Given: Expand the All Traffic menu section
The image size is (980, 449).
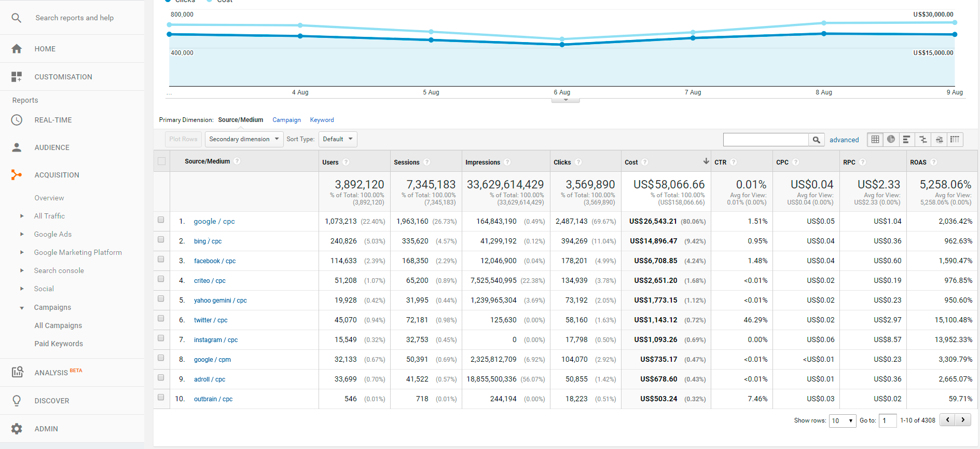Looking at the screenshot, I should (22, 216).
